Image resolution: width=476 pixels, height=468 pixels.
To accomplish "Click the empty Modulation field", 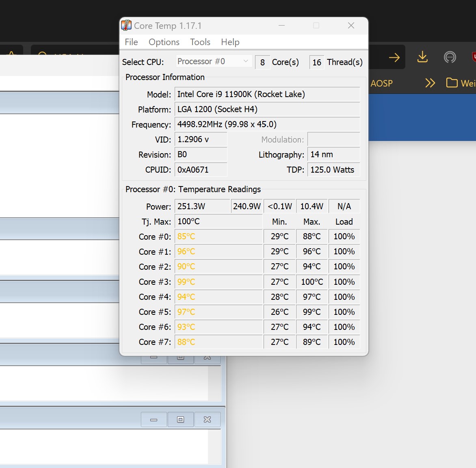I will point(333,139).
